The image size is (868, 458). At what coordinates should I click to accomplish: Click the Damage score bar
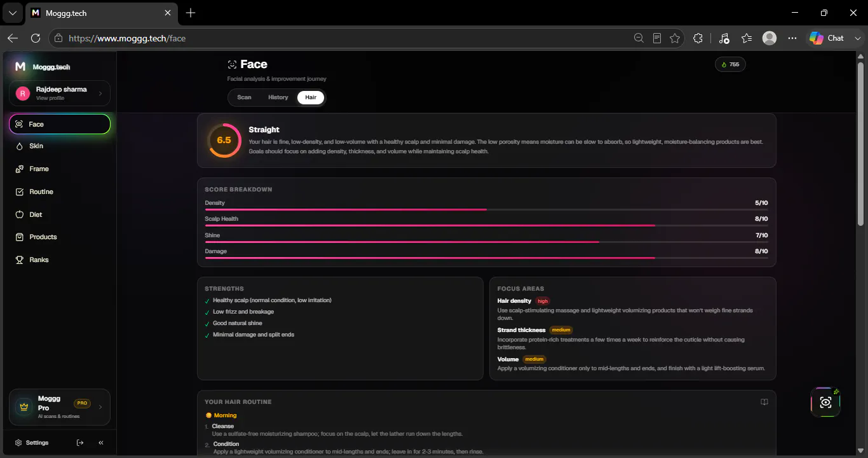(486, 258)
